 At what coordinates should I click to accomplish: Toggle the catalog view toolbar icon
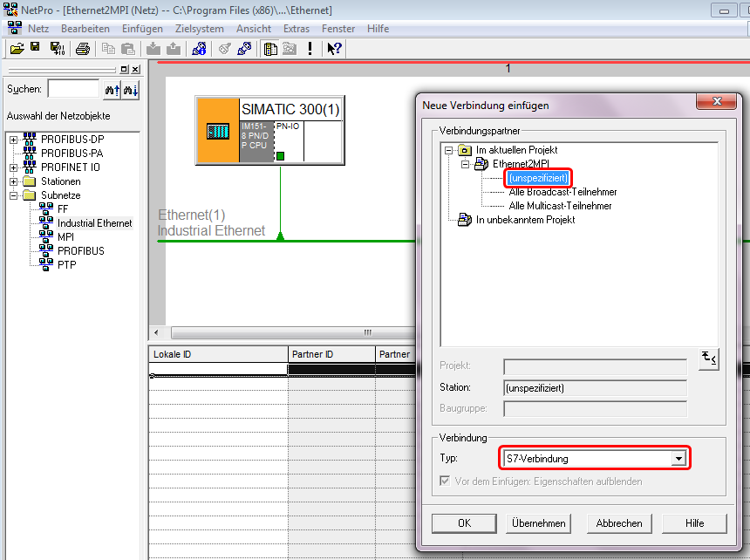(x=270, y=49)
